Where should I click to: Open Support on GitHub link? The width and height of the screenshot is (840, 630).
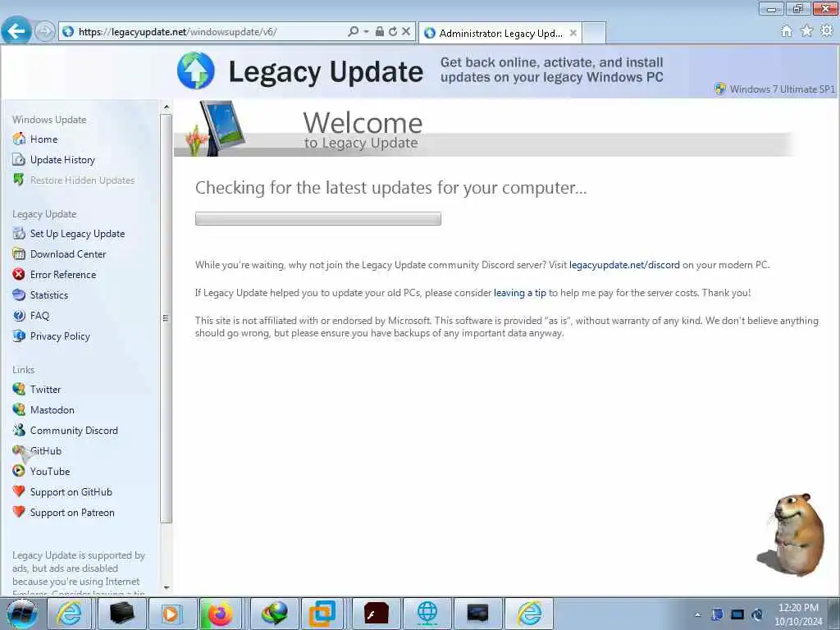pyautogui.click(x=71, y=492)
